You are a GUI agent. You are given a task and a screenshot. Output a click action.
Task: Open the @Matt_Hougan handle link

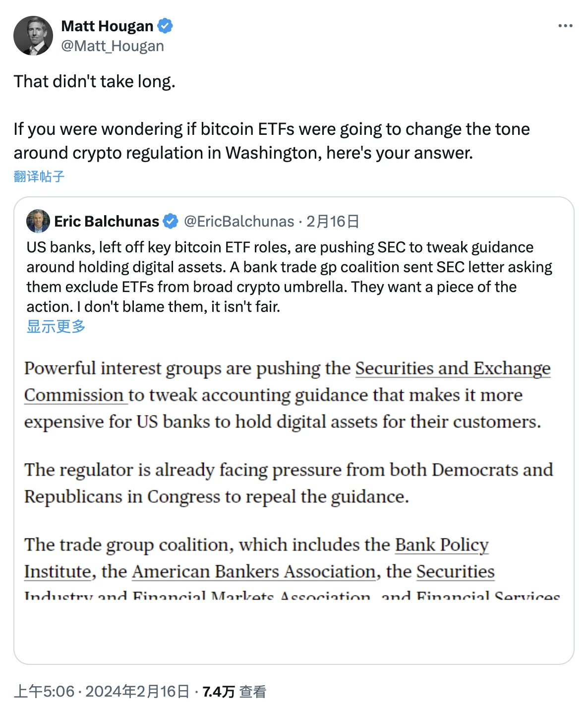[x=113, y=46]
